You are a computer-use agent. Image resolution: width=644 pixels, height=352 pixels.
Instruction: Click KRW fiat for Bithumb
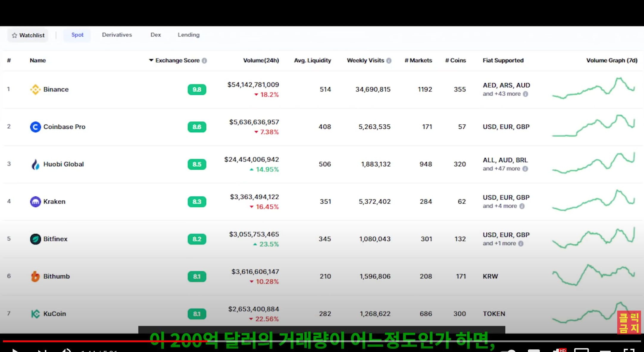pos(490,276)
